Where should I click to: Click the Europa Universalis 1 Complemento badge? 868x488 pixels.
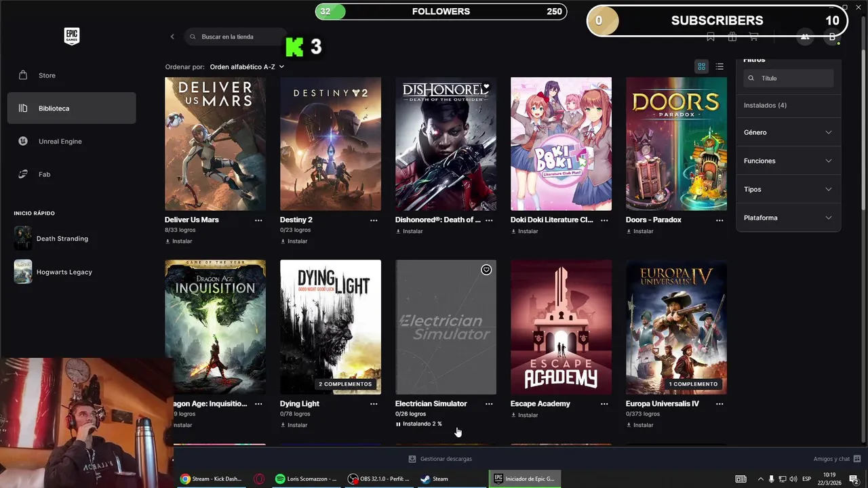[x=693, y=384]
